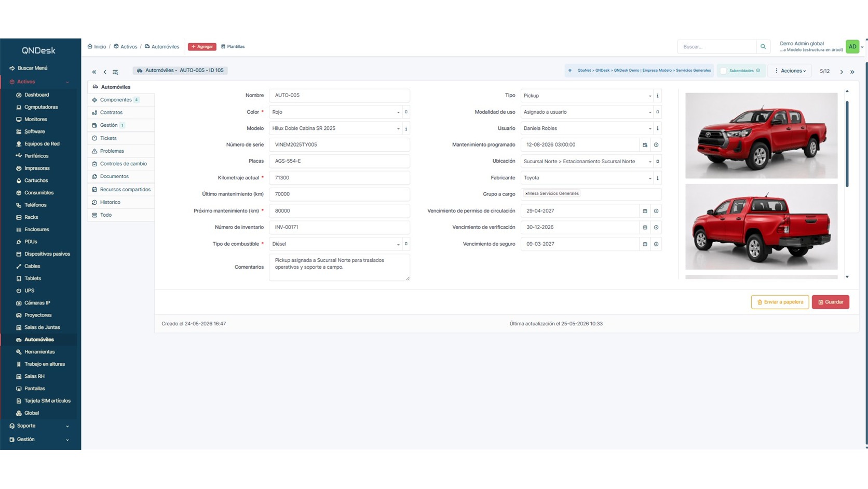
Task: Open list search icon in record toolbar
Action: point(115,72)
